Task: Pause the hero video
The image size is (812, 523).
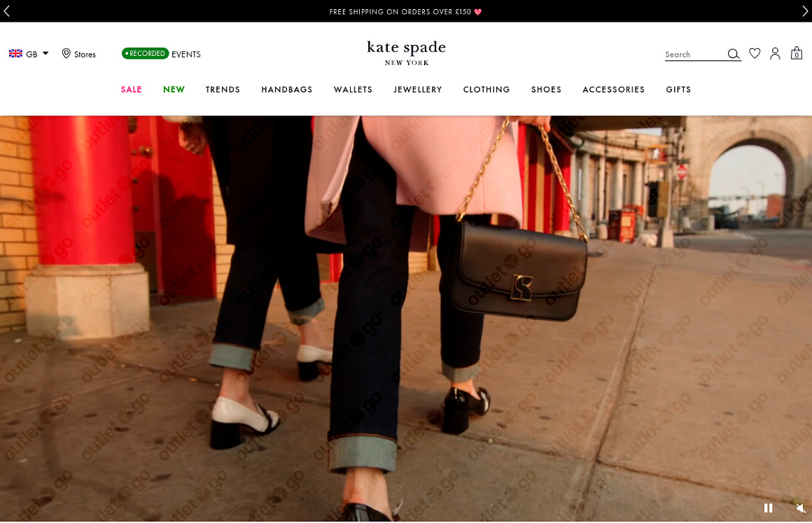Action: pyautogui.click(x=768, y=508)
